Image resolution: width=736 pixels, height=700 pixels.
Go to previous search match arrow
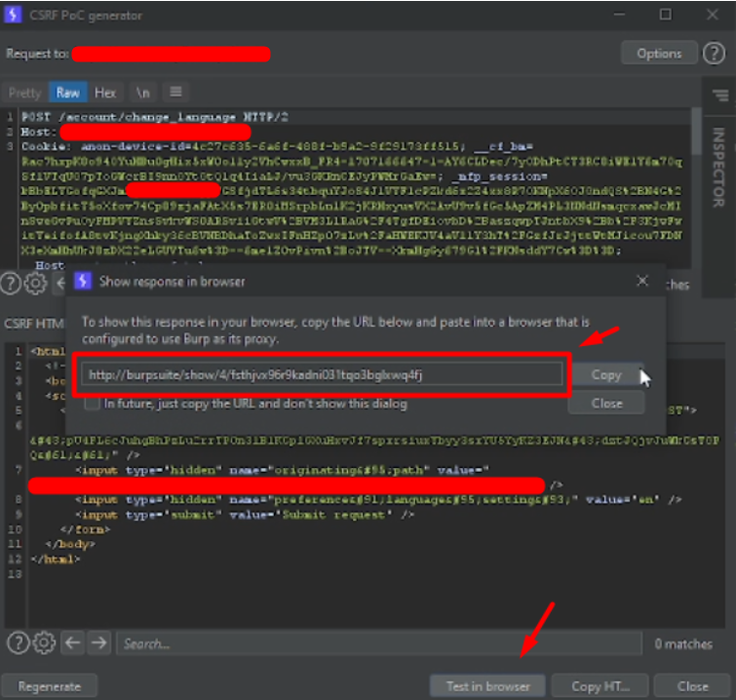[73, 642]
